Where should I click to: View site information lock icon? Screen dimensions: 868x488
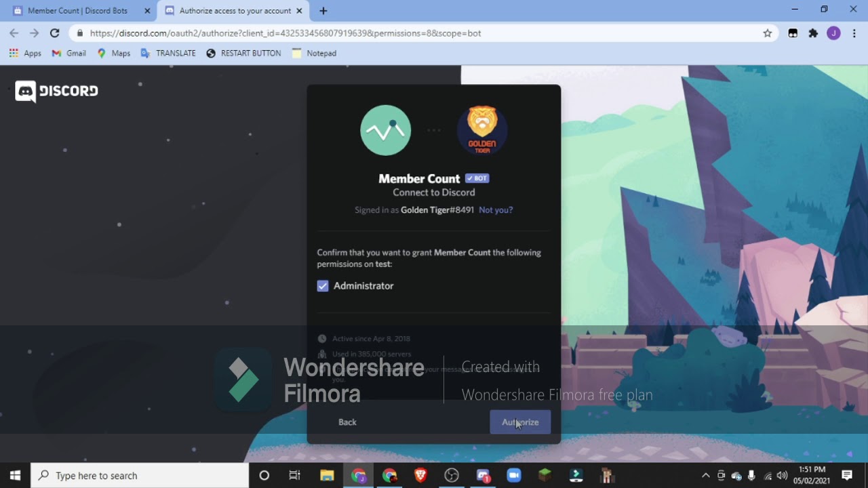coord(80,33)
